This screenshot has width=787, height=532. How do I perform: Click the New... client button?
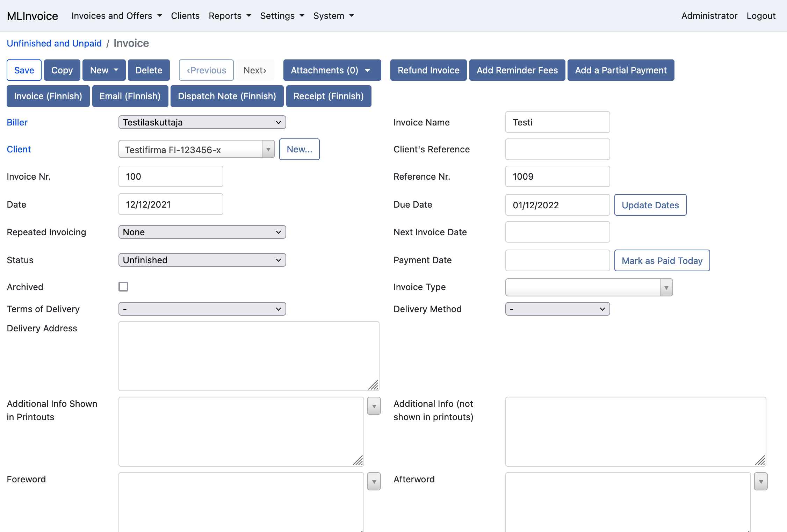pyautogui.click(x=299, y=149)
